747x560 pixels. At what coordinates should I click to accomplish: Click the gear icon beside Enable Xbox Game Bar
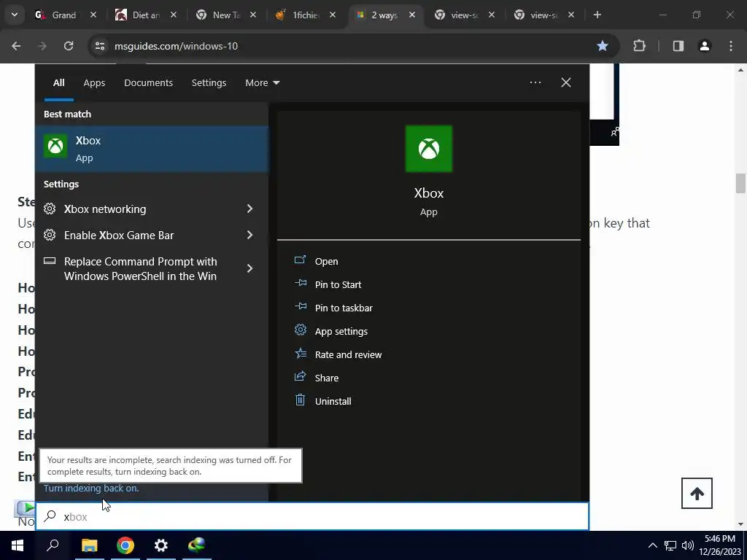click(50, 235)
